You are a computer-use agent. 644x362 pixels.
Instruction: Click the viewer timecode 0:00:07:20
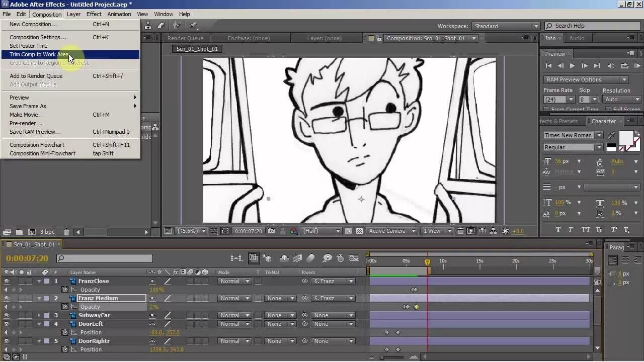click(249, 231)
